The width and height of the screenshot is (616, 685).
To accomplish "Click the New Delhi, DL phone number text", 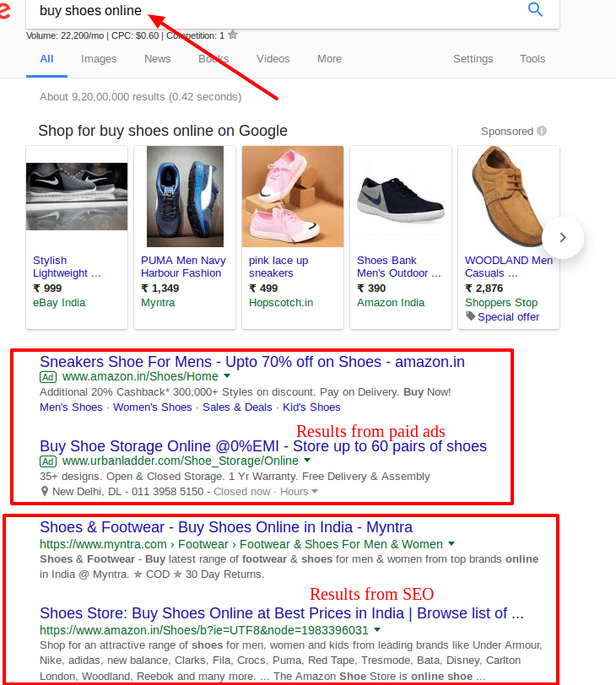I will click(128, 492).
